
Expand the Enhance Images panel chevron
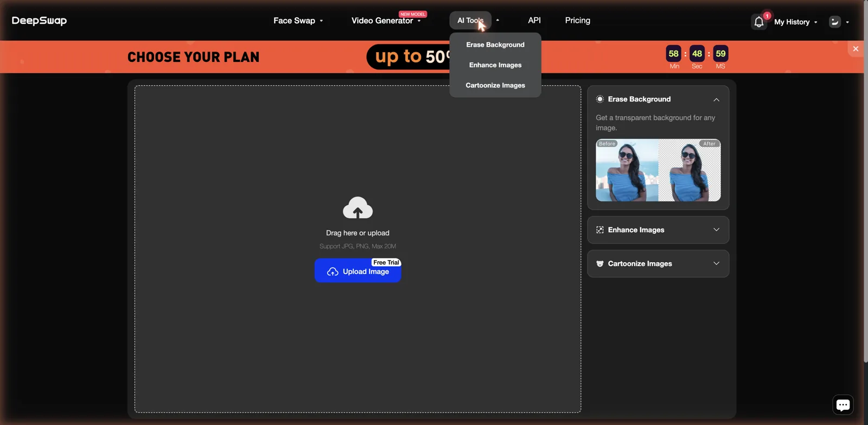[716, 230]
